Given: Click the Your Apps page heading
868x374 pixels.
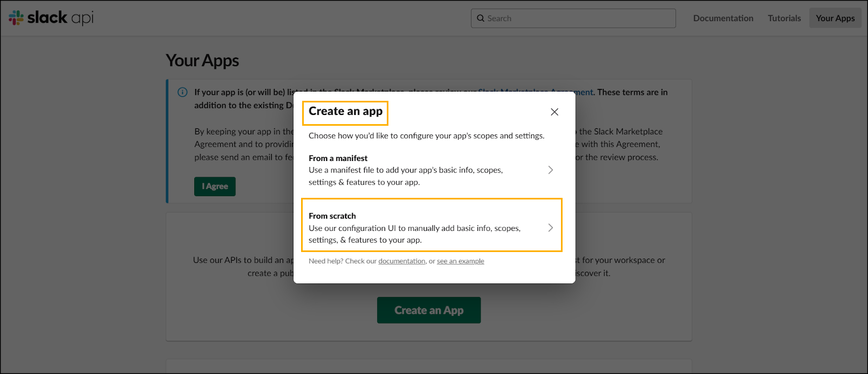Looking at the screenshot, I should tap(202, 61).
